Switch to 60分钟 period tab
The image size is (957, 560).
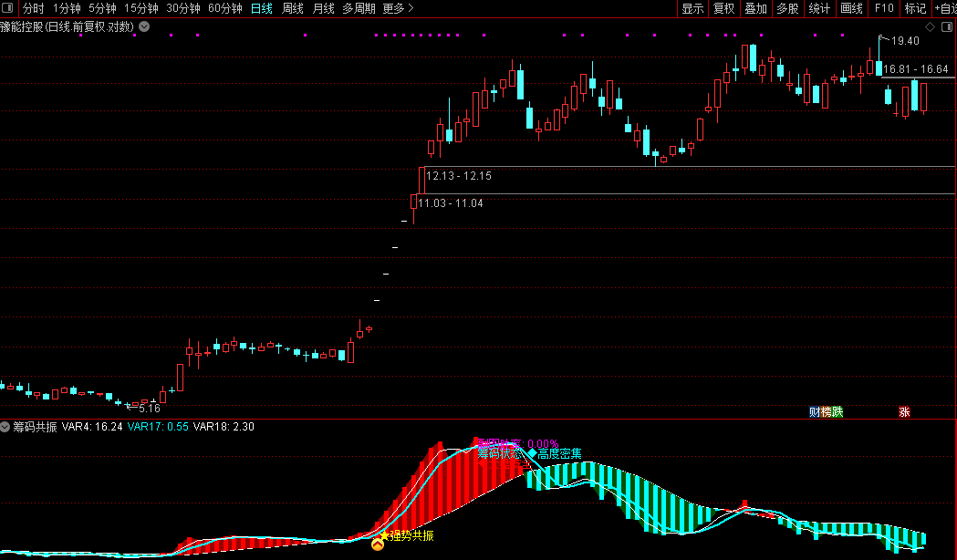225,8
